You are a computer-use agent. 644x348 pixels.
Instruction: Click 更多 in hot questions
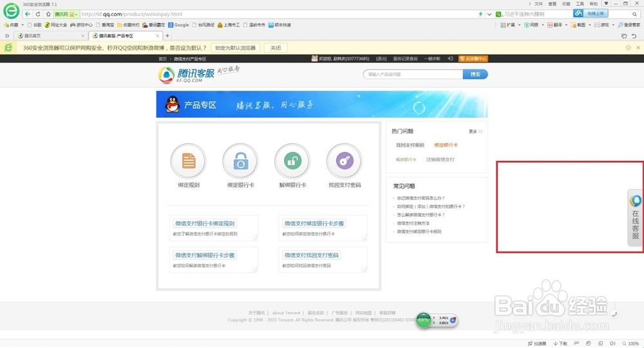pyautogui.click(x=476, y=132)
